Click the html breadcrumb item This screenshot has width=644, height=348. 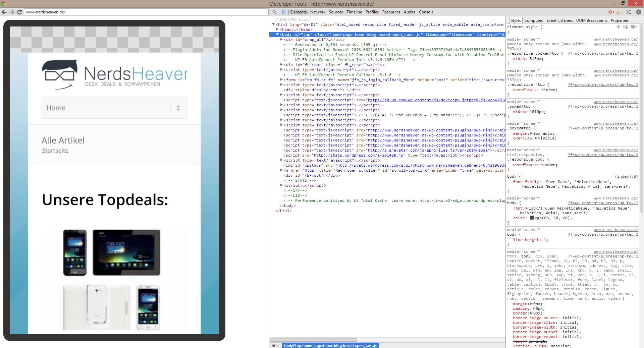(275, 346)
